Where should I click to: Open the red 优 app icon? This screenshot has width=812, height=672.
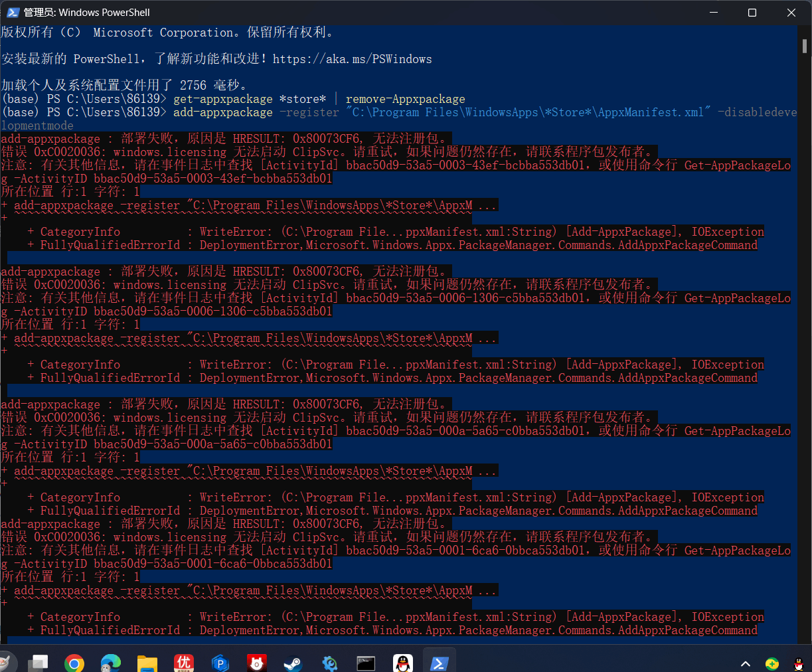(x=184, y=663)
